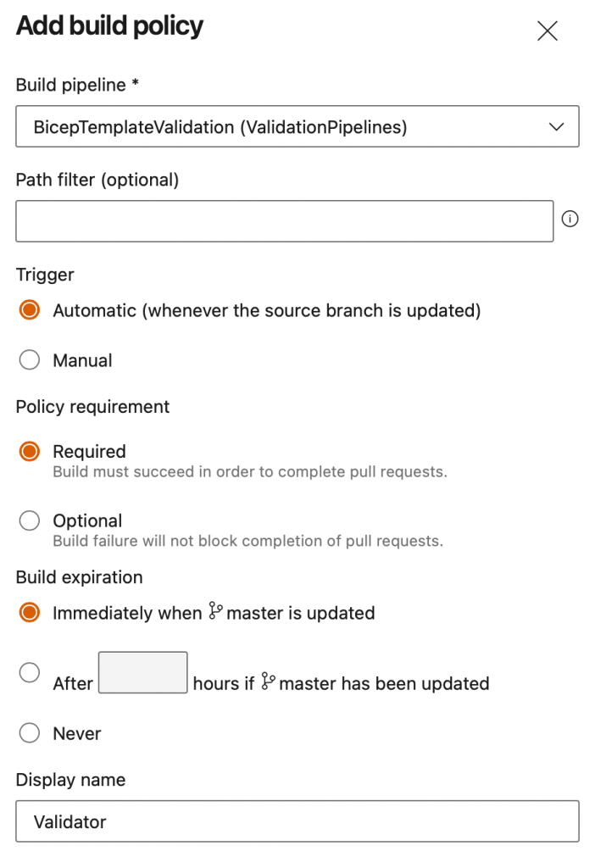Expand the Build pipeline dropdown chevron

(557, 127)
